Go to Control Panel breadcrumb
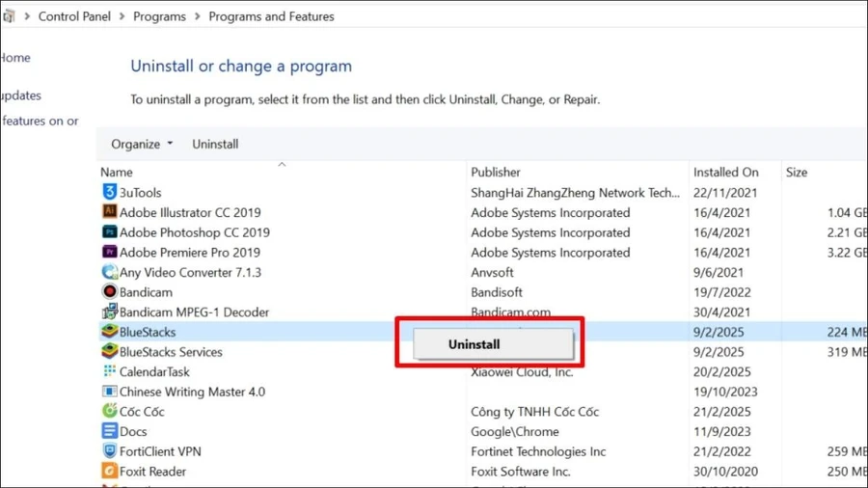The height and width of the screenshot is (488, 868). click(x=74, y=16)
